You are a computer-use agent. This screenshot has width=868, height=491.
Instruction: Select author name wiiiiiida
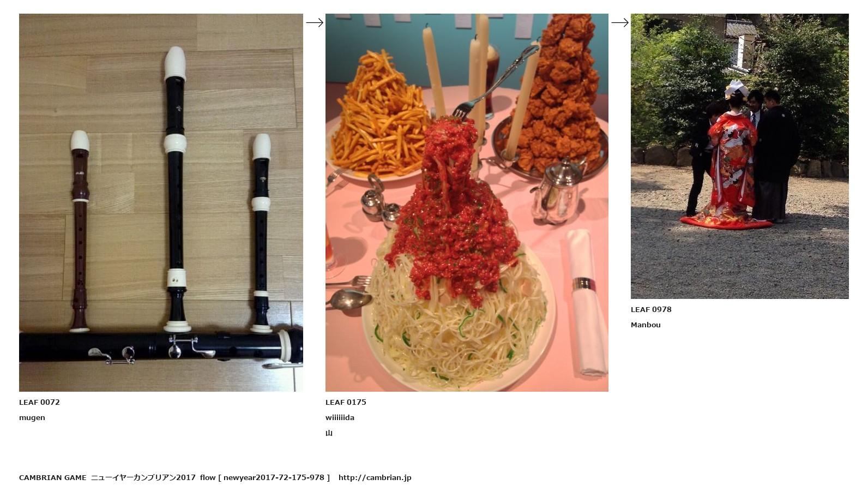pos(340,417)
